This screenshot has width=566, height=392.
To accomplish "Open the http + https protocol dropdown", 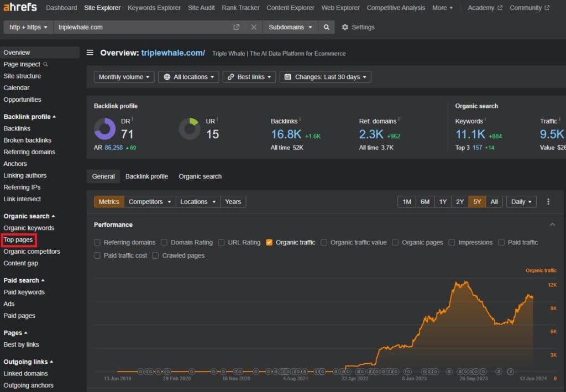I will pos(29,27).
